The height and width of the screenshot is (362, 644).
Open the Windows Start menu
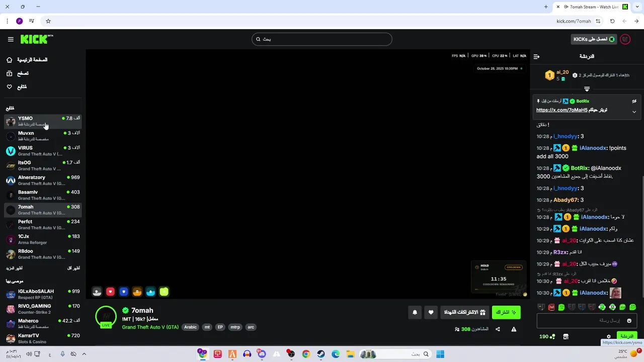tap(440, 354)
